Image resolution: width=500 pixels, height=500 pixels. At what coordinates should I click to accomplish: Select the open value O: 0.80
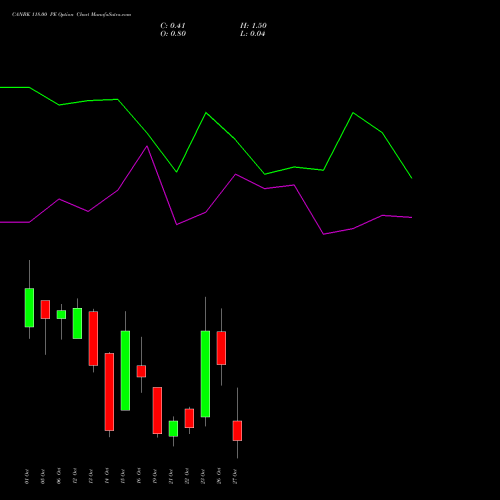(x=173, y=34)
